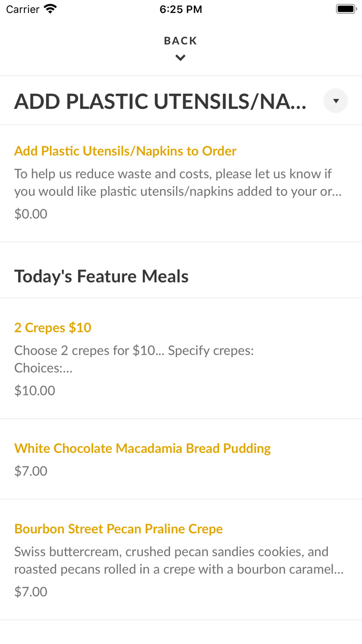Tap the Wi-Fi icon in status bar
Screen dimensions: 362x644
coord(50,9)
